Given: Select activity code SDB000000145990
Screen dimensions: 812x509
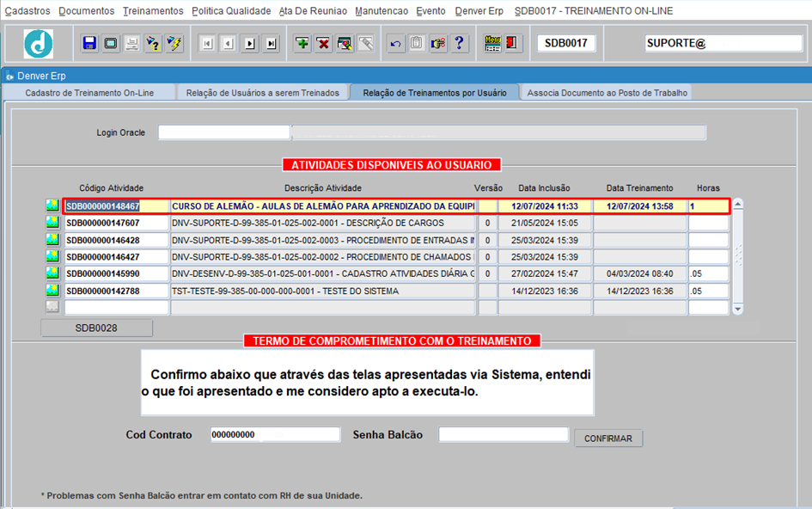Looking at the screenshot, I should [x=117, y=273].
